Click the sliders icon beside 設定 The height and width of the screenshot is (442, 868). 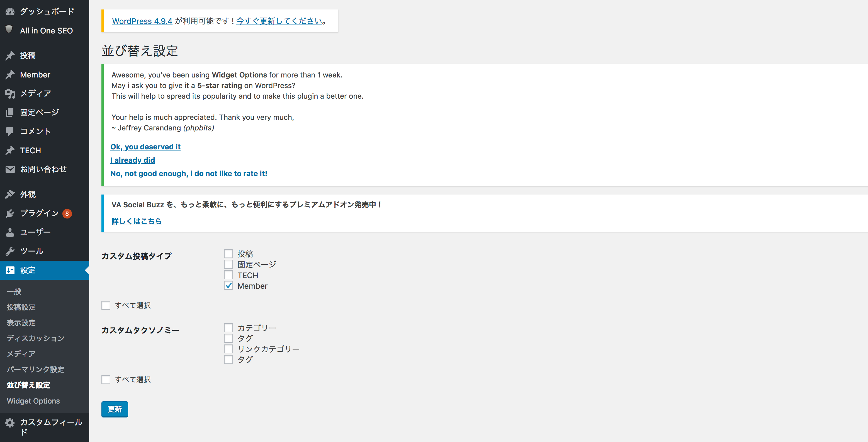[10, 270]
